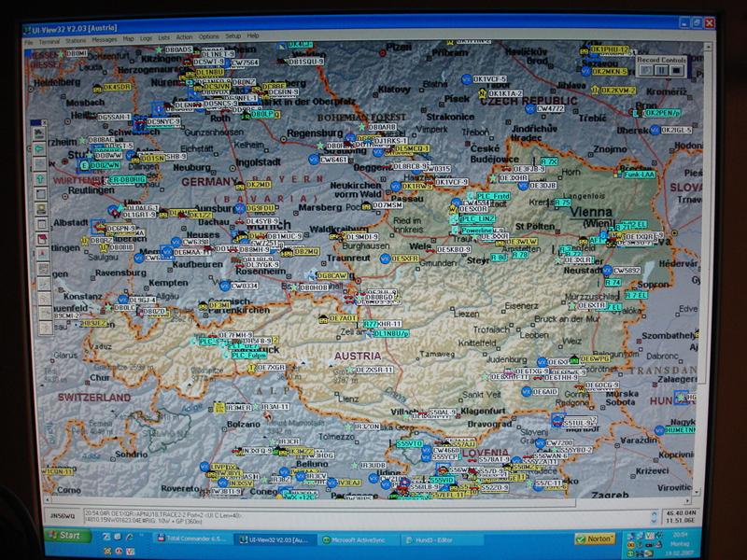
Task: Select the OE2XSR-11 station label
Action: pyautogui.click(x=374, y=370)
